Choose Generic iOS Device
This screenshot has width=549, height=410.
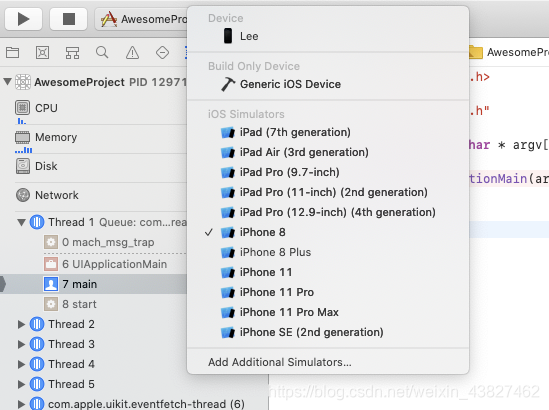point(328,84)
